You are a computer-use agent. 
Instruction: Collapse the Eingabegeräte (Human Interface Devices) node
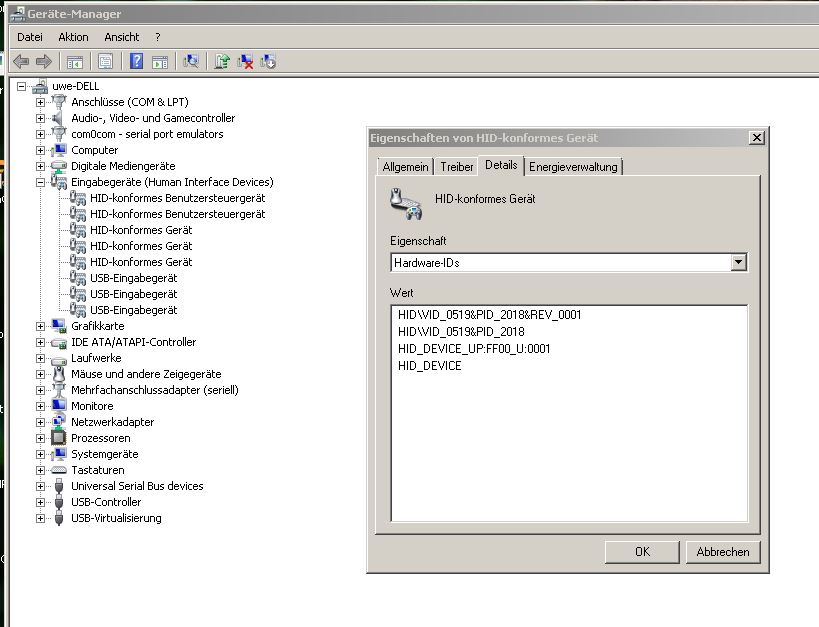coord(40,182)
